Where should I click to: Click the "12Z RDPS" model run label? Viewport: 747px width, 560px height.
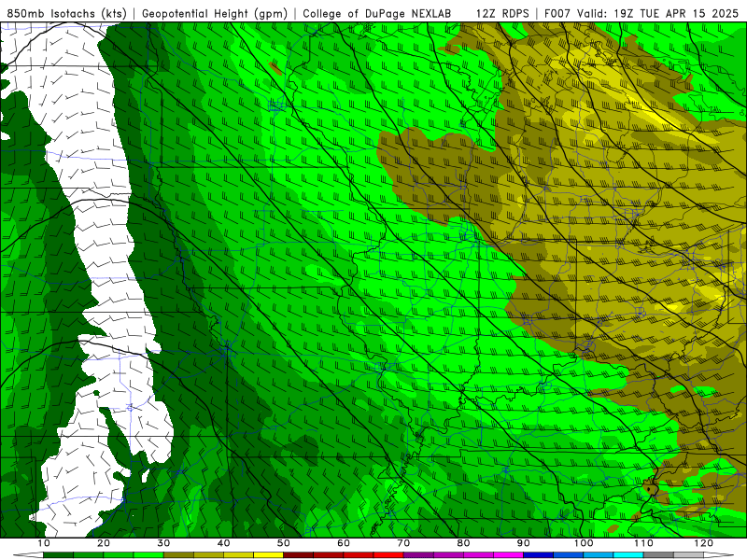[502, 13]
